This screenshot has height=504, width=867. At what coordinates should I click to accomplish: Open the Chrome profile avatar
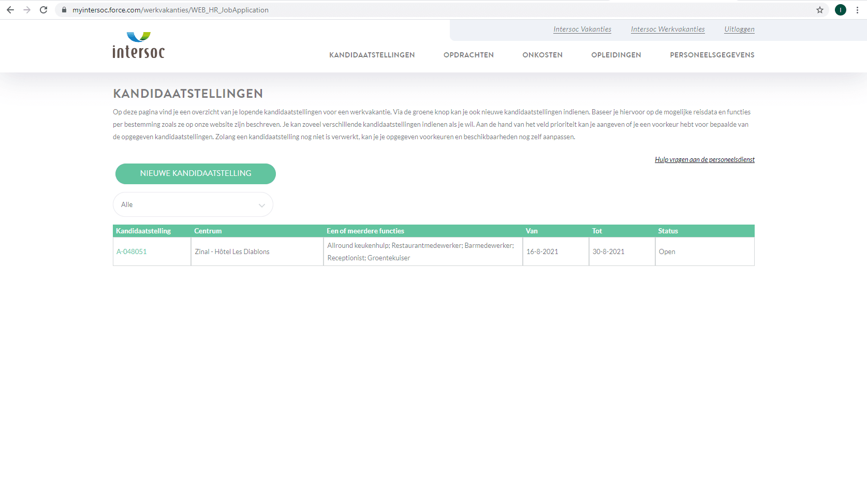click(841, 10)
